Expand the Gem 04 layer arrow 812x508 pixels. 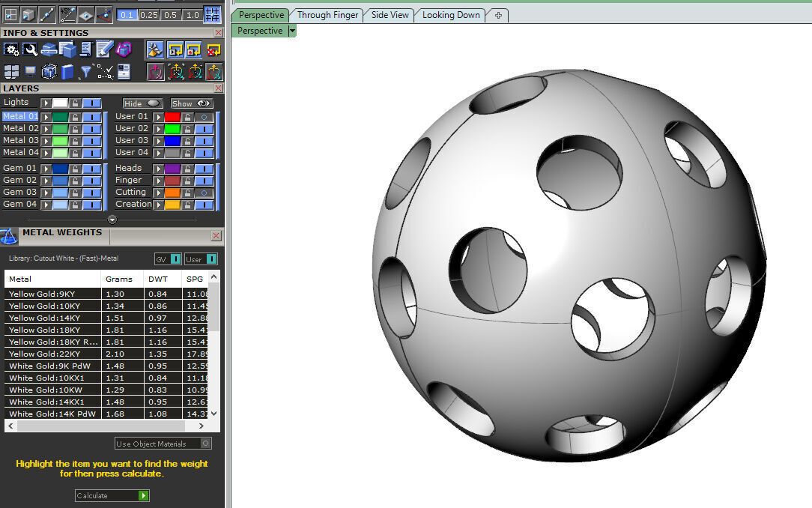pyautogui.click(x=46, y=205)
